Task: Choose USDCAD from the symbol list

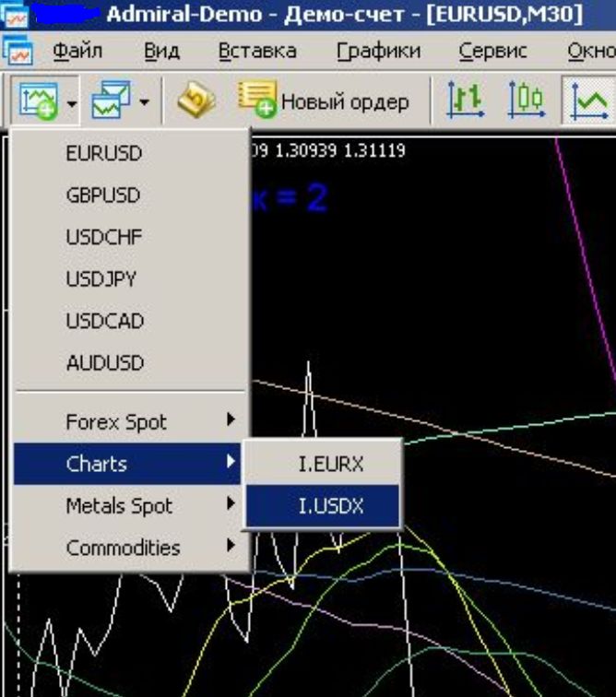Action: coord(129,321)
